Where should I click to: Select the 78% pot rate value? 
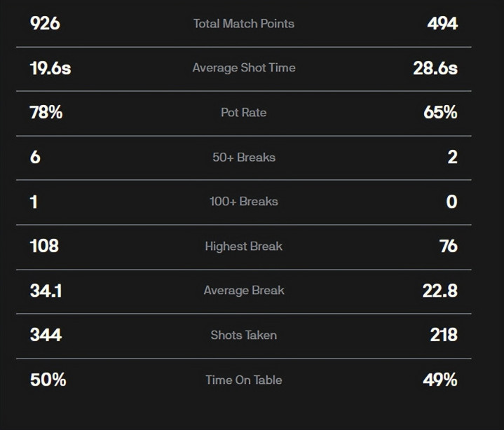(x=46, y=112)
